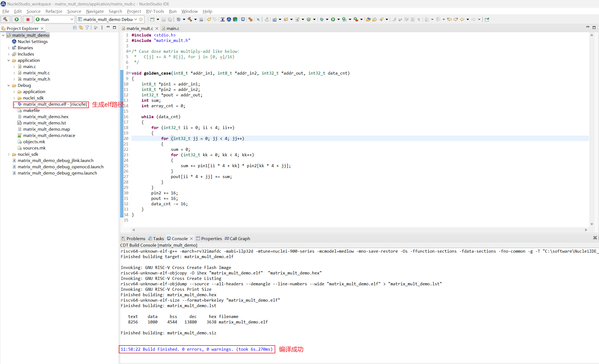The height and width of the screenshot is (364, 599).
Task: Open the Navigate menu
Action: click(x=95, y=11)
